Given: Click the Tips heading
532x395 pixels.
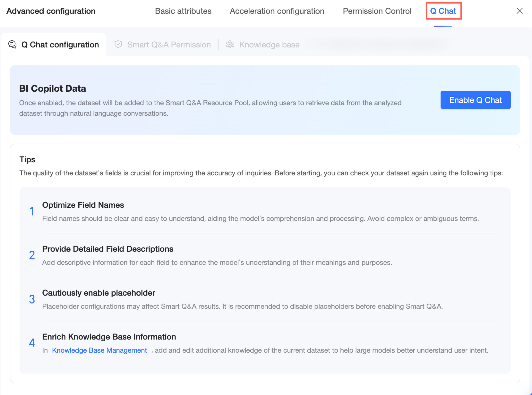Looking at the screenshot, I should tap(27, 160).
